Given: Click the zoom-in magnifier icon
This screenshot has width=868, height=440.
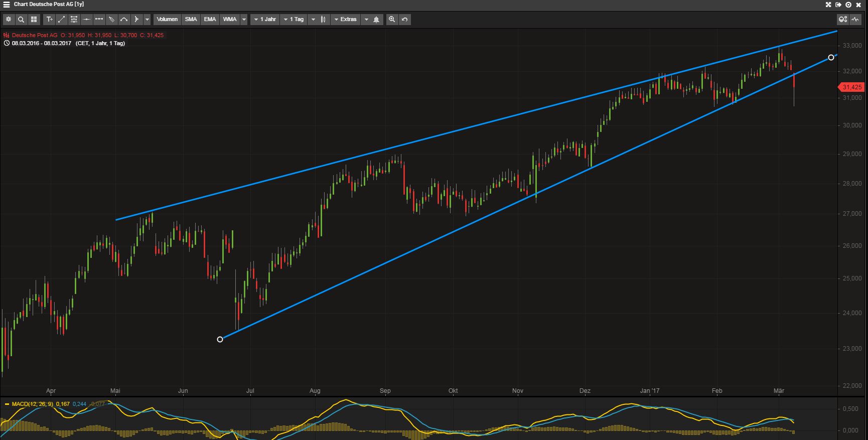Looking at the screenshot, I should (392, 20).
